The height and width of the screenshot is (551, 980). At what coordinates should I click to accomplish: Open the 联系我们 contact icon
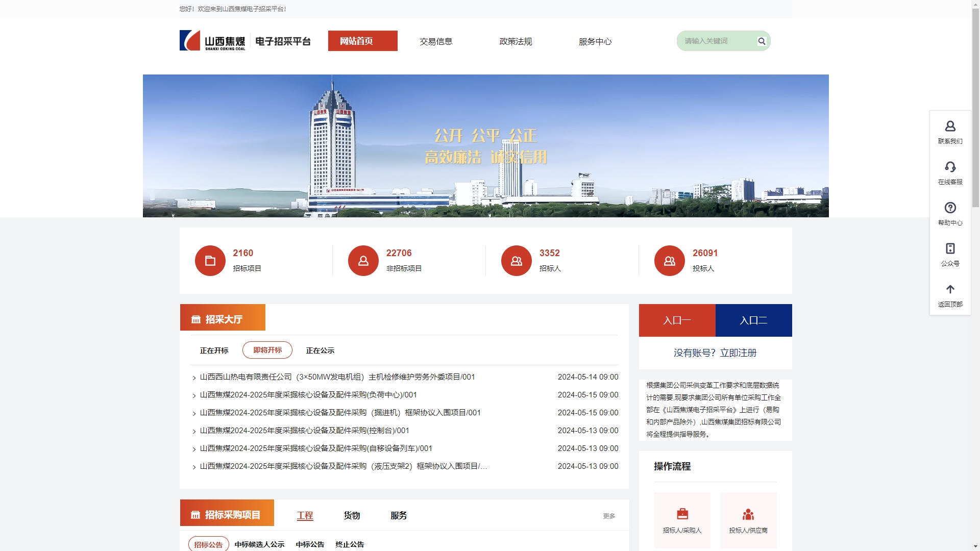950,127
